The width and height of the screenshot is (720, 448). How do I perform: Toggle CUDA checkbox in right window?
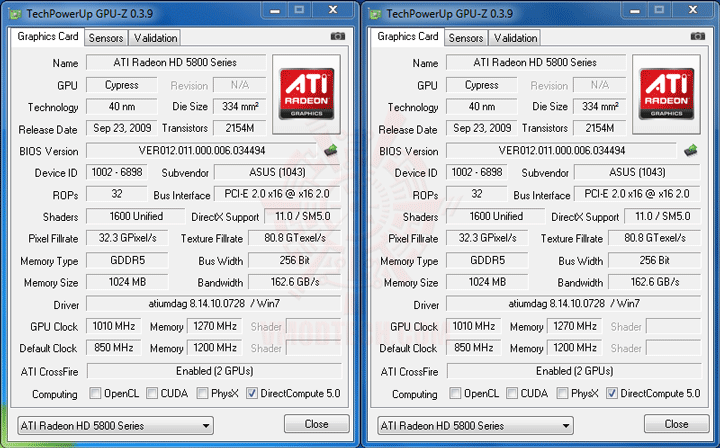512,393
